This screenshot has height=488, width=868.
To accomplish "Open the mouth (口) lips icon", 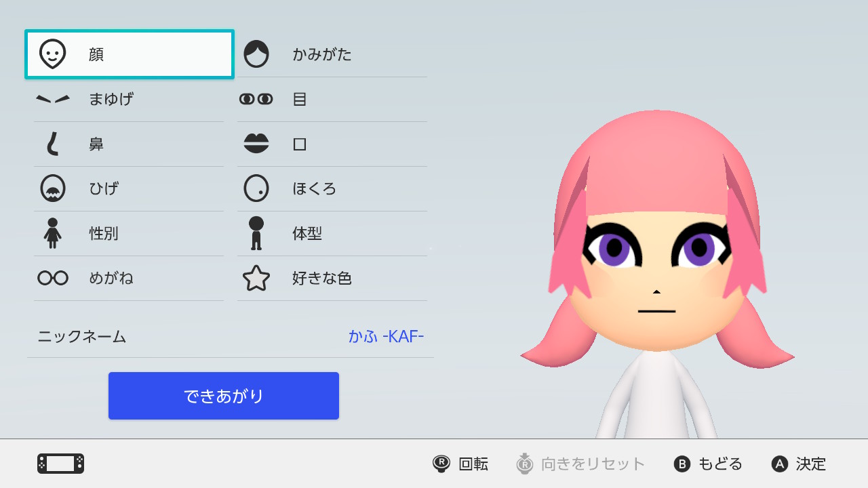I will 256,144.
